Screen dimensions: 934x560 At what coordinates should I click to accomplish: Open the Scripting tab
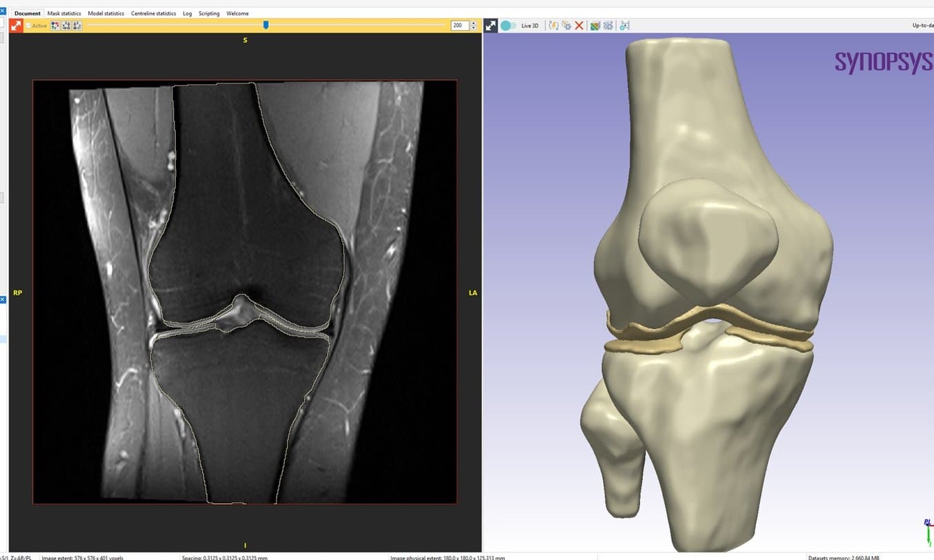(209, 13)
